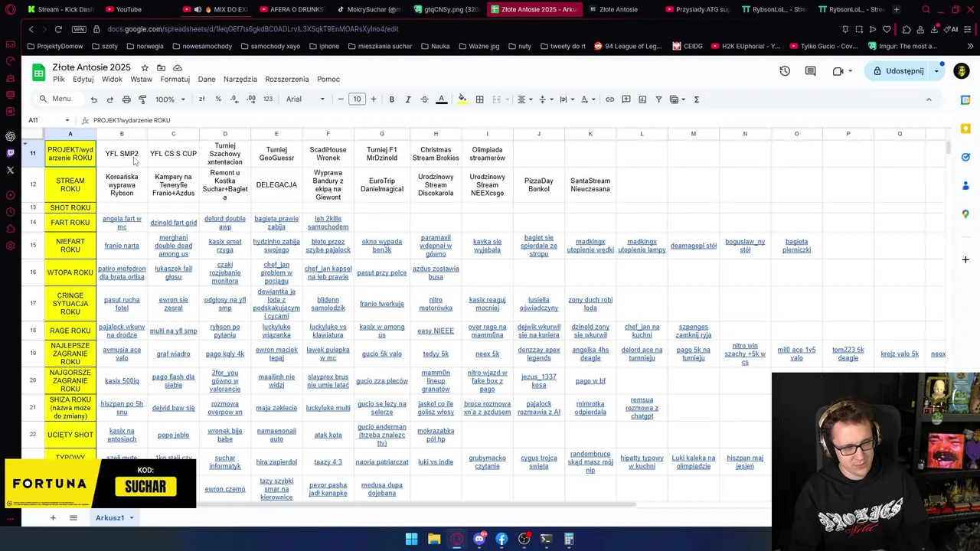Screen dimensions: 980x551
Task: Open the 'easy NIEEE' link
Action: (x=436, y=331)
